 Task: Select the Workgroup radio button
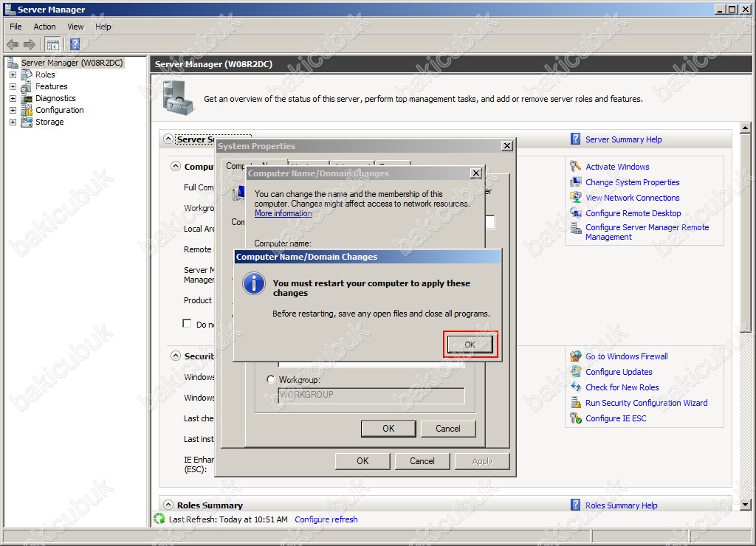tap(271, 380)
